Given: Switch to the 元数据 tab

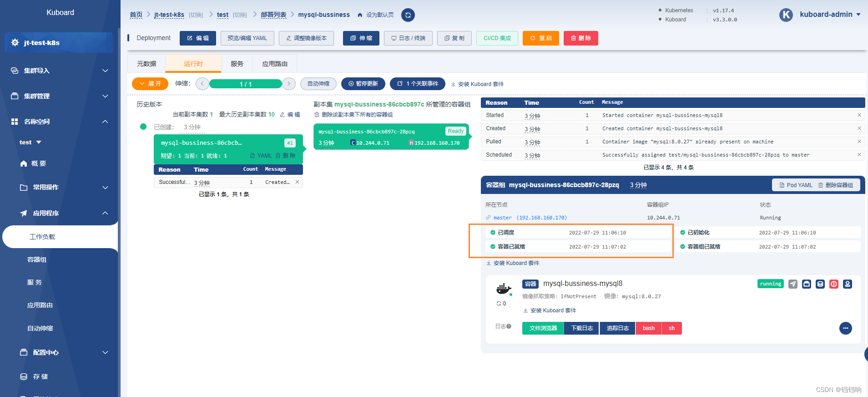Looking at the screenshot, I should click(146, 64).
